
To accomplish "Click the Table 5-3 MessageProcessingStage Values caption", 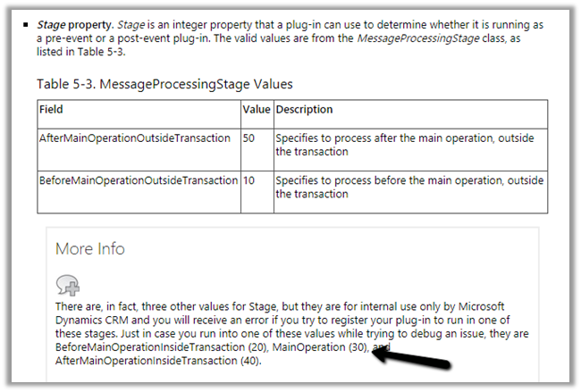I will [164, 85].
